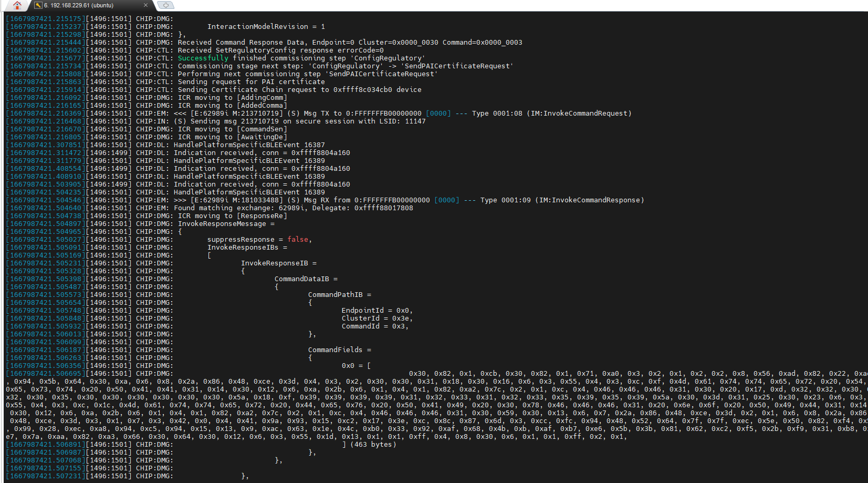Click 'Found matching exchange: 62989i' line

[294, 208]
